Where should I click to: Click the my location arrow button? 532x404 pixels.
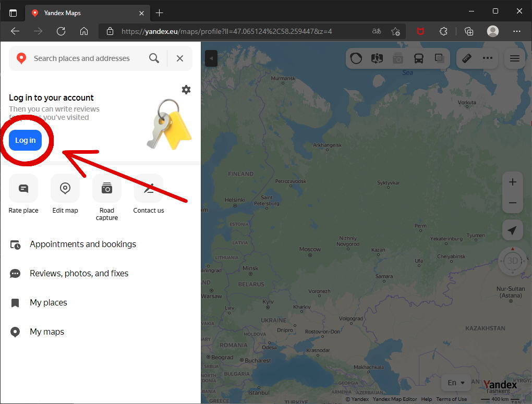(512, 230)
